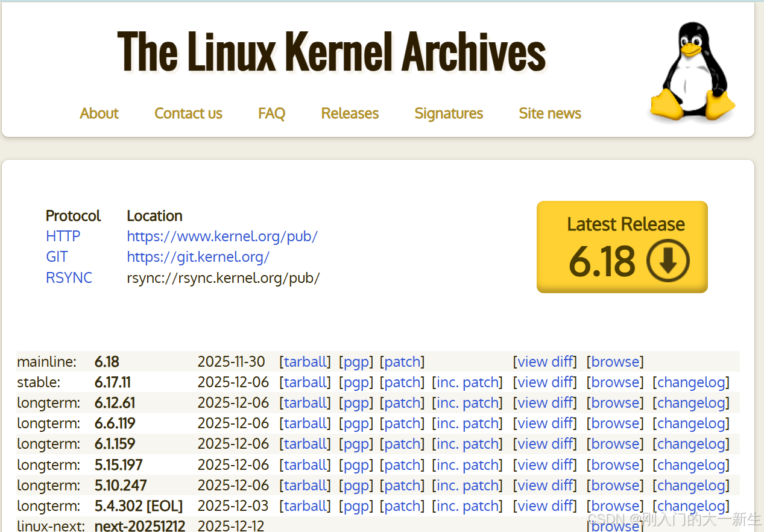
Task: Browse the mainline 6.18 tree
Action: pyautogui.click(x=615, y=362)
